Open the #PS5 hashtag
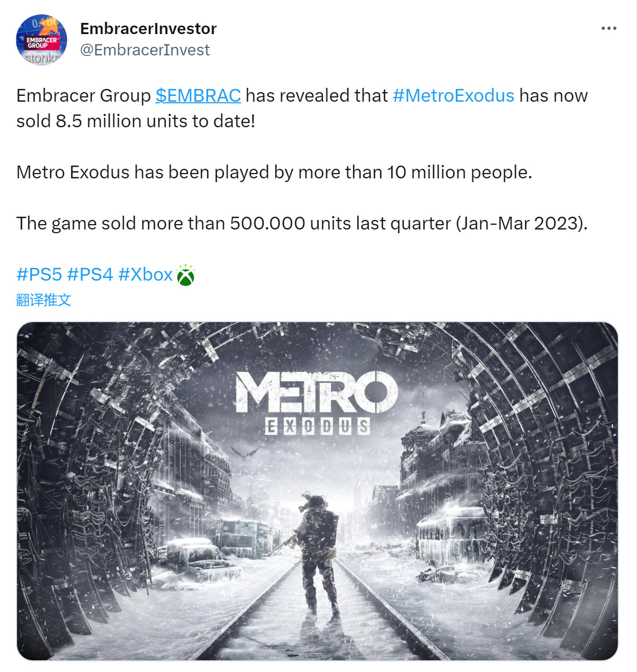The width and height of the screenshot is (637, 672). click(39, 275)
